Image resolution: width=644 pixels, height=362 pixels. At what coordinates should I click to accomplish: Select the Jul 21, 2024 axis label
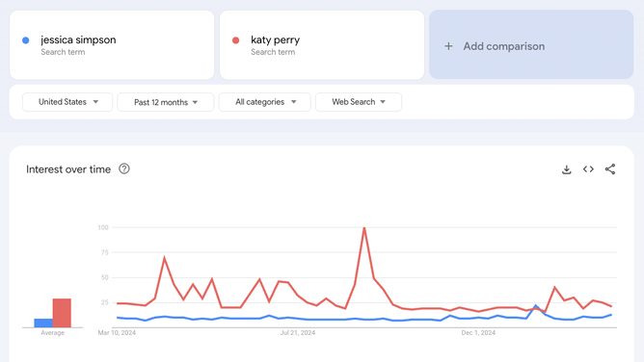coord(298,333)
